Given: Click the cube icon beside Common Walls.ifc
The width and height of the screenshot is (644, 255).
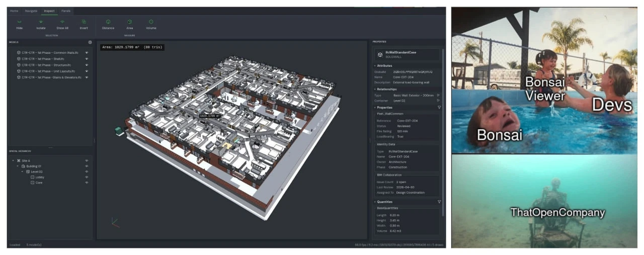Looking at the screenshot, I should 19,52.
